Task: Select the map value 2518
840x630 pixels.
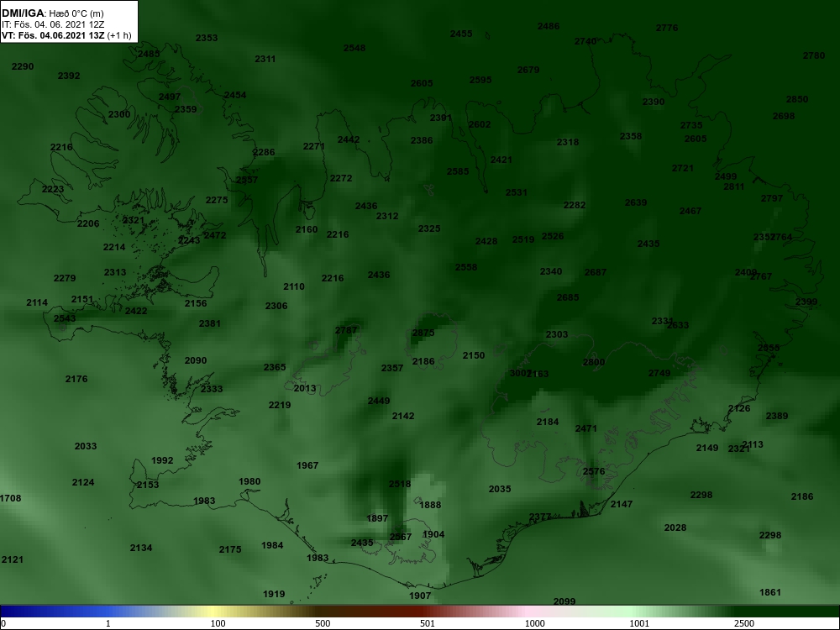Action: point(399,485)
